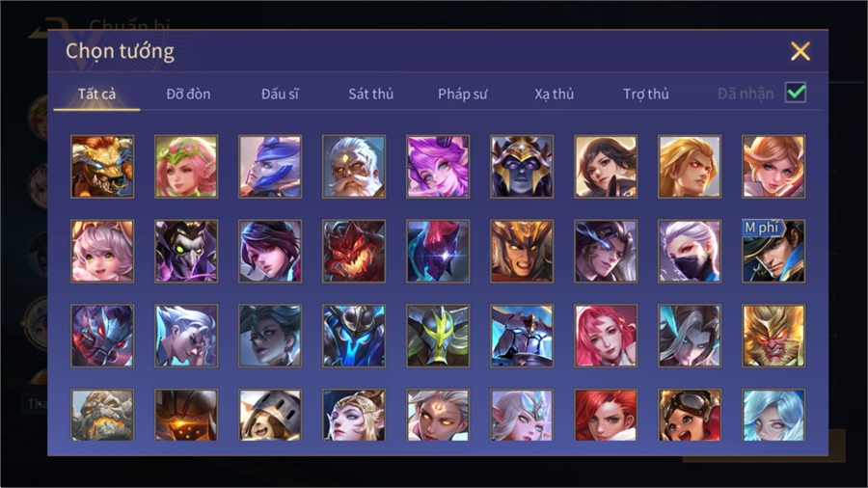Pick the purple-haired girl hero portrait
868x488 pixels.
pos(438,167)
